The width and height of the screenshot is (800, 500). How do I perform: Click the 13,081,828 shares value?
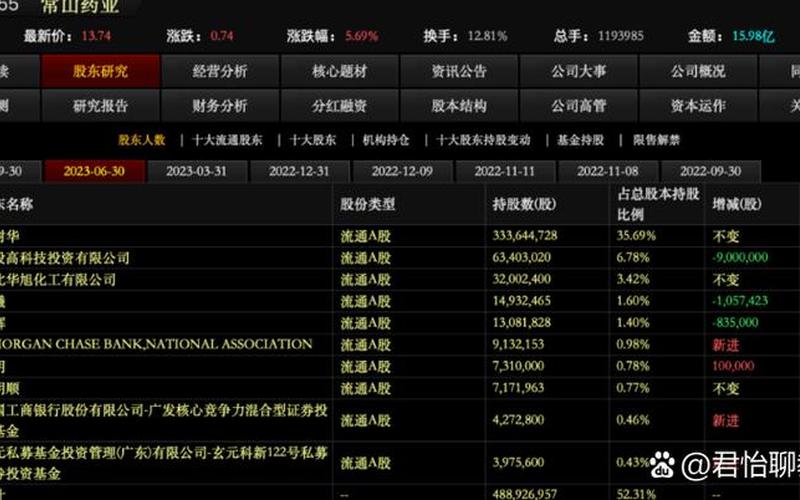click(521, 322)
